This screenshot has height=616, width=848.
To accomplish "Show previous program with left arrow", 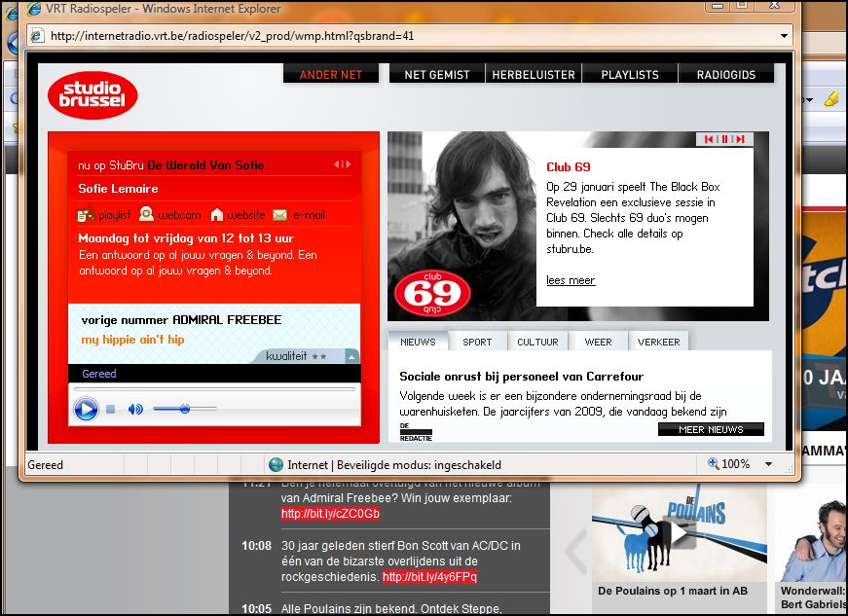I will [337, 164].
